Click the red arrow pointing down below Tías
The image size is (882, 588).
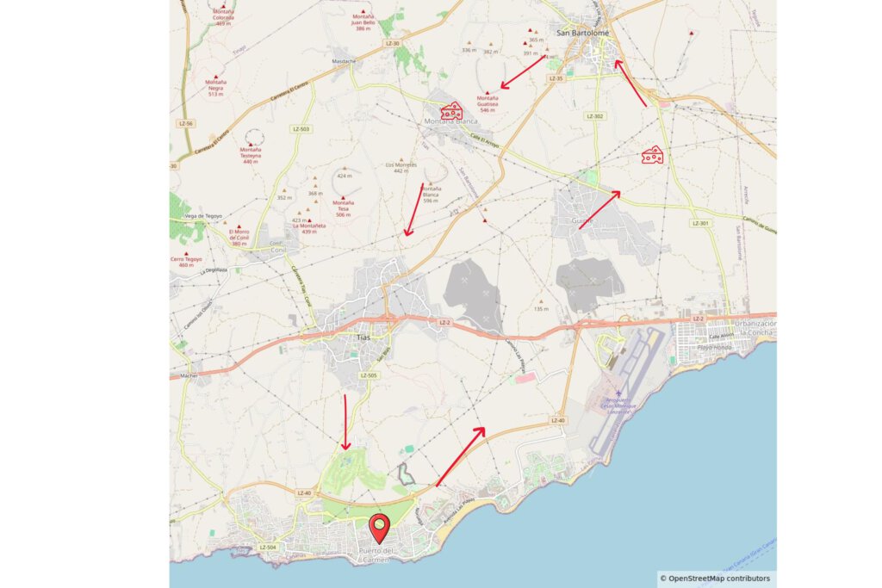pos(345,422)
